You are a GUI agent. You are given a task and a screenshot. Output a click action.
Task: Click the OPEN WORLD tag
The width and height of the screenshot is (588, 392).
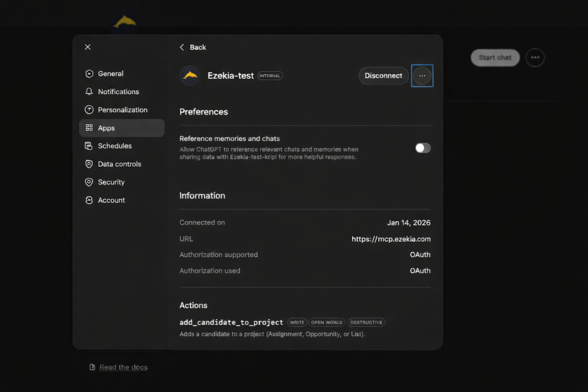point(327,322)
